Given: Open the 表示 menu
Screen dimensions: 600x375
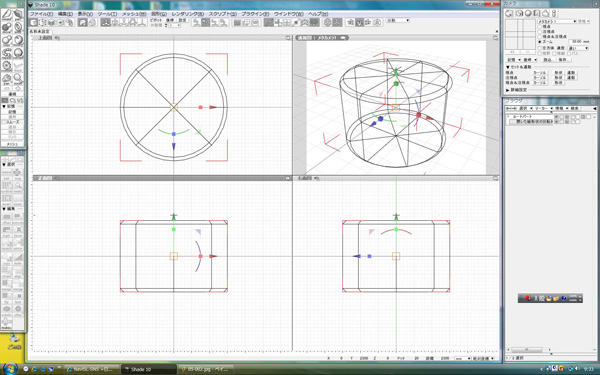Looking at the screenshot, I should click(85, 14).
